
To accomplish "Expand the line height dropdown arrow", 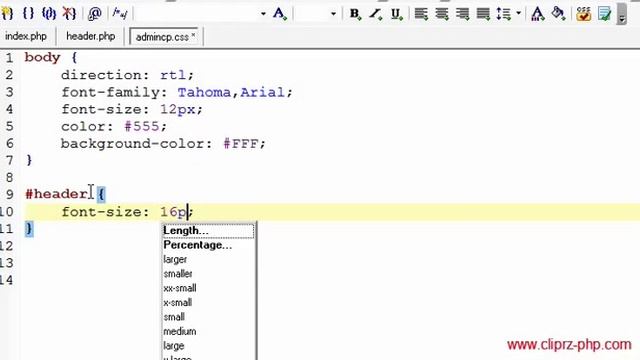I will point(518,13).
